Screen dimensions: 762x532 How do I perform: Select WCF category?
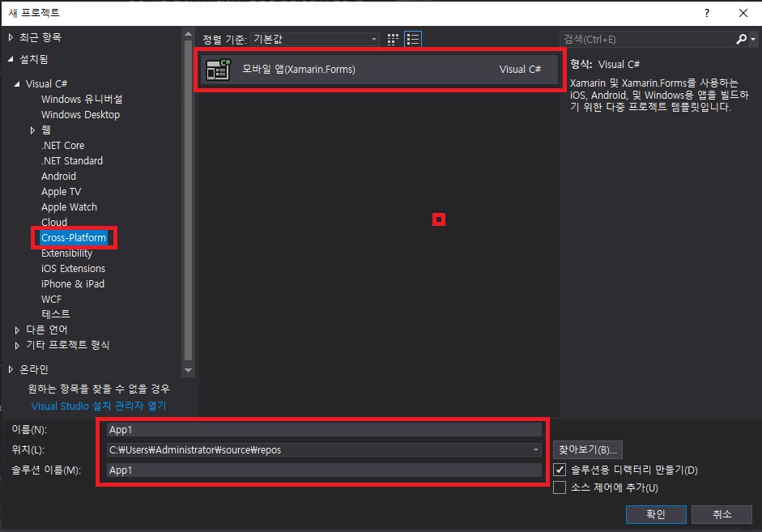tap(51, 300)
